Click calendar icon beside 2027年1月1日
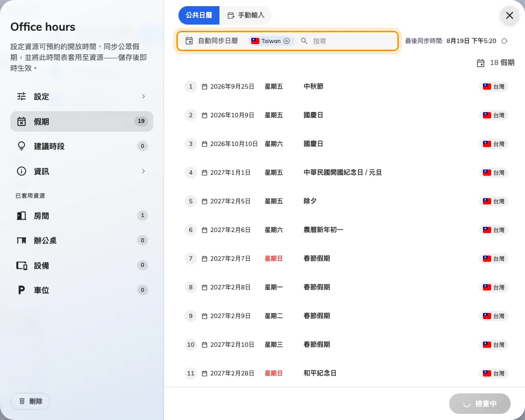Image resolution: width=525 pixels, height=420 pixels. click(x=204, y=173)
